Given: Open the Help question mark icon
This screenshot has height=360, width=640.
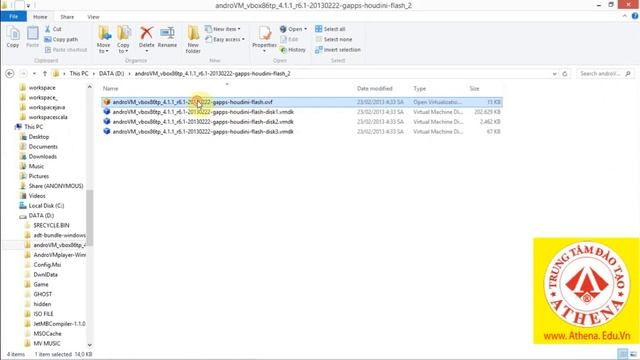Looking at the screenshot, I should [635, 16].
